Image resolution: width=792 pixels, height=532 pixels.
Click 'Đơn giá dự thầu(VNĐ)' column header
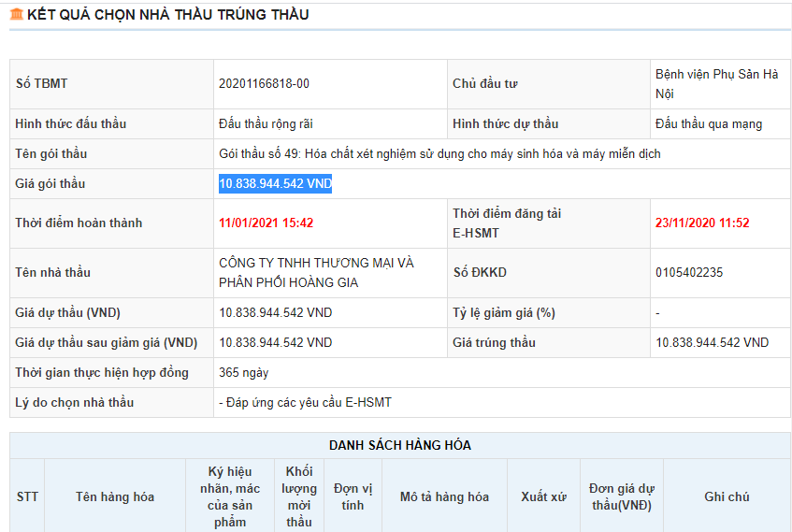pos(622,496)
